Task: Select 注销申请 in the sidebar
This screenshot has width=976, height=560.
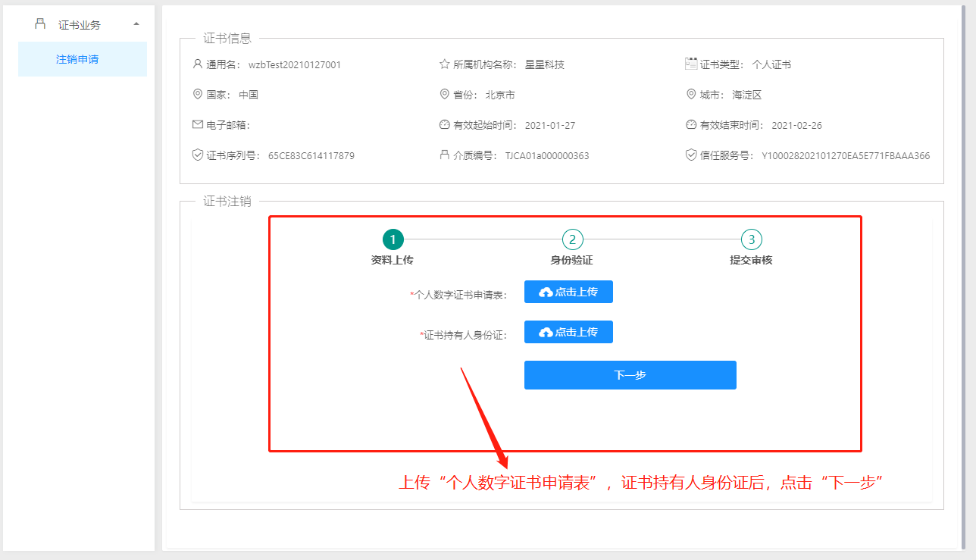Action: [x=77, y=59]
